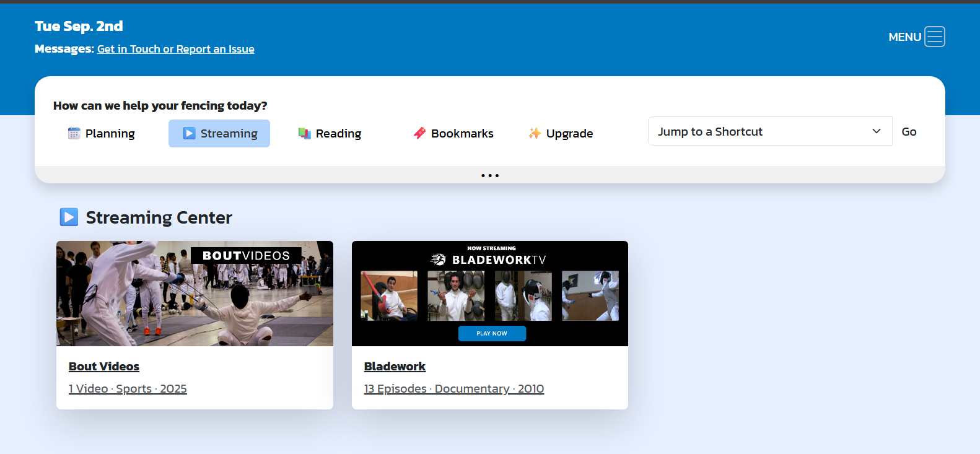Expand the three-dot bar below shortcuts
Image resolution: width=980 pixels, height=454 pixels.
tap(490, 175)
